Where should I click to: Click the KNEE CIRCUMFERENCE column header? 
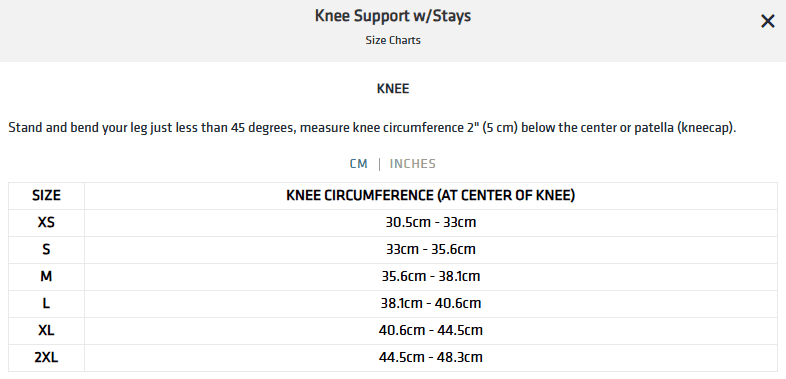(431, 196)
